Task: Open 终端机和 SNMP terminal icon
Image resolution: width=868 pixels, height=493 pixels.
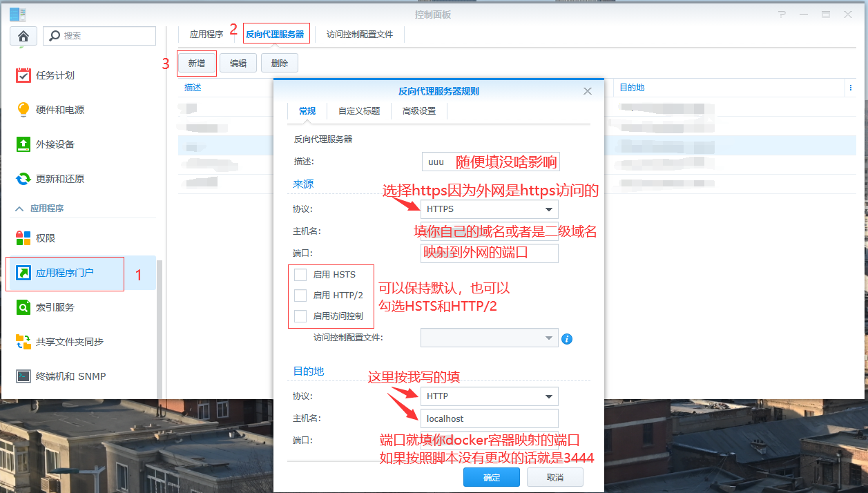Action: (x=23, y=376)
